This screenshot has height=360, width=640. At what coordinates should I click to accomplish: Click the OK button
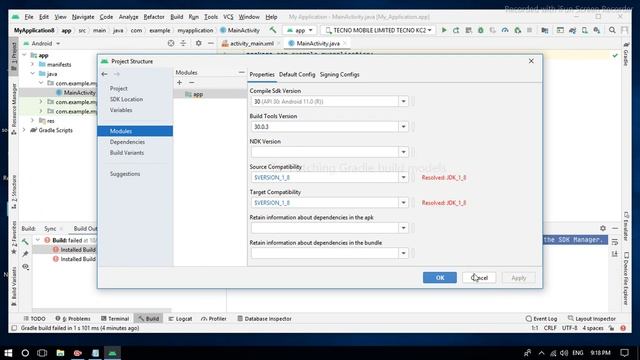coord(440,278)
